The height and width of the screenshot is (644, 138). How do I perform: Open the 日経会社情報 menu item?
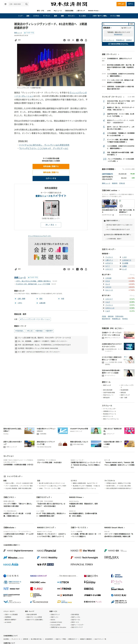coord(69,11)
